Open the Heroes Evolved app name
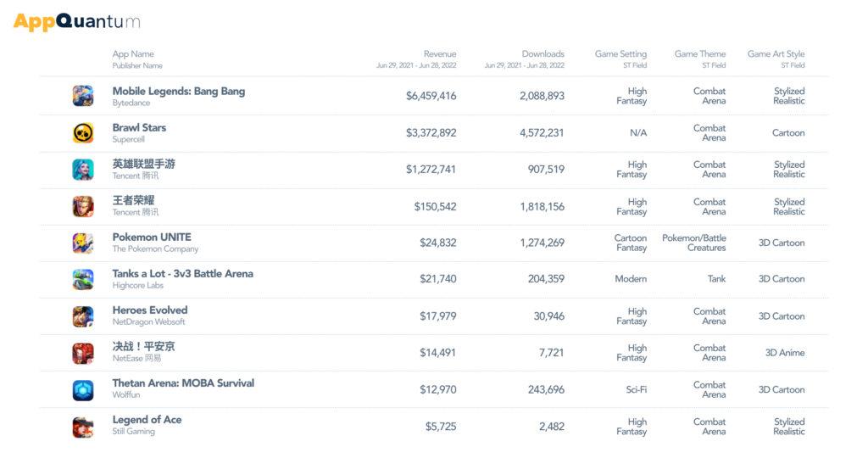Viewport: 868px width, 458px height. [x=150, y=310]
